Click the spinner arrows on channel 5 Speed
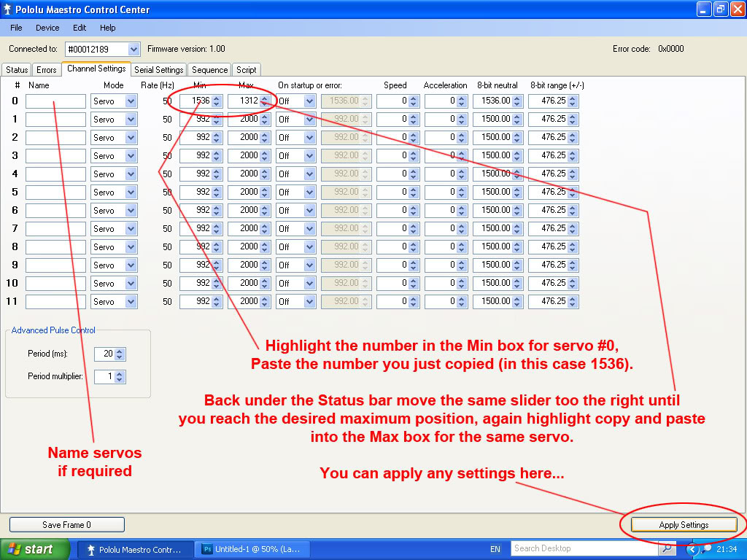The width and height of the screenshot is (747, 560). (414, 192)
